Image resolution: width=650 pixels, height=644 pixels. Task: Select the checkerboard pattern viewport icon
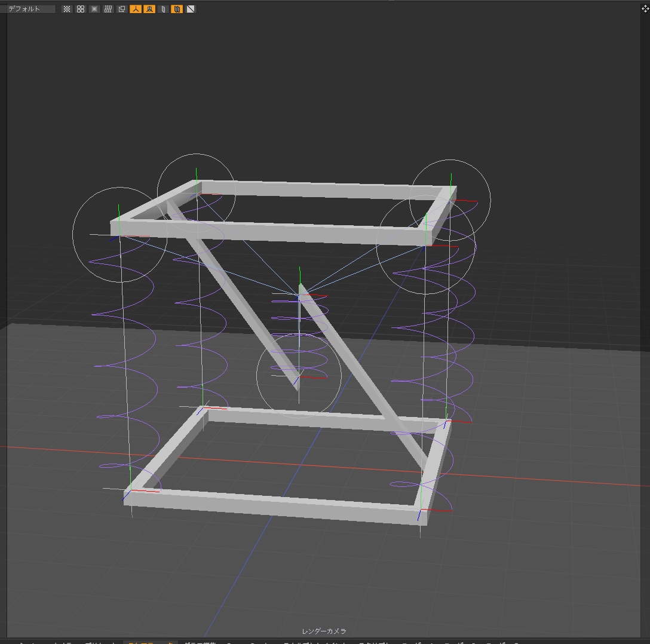coord(66,8)
